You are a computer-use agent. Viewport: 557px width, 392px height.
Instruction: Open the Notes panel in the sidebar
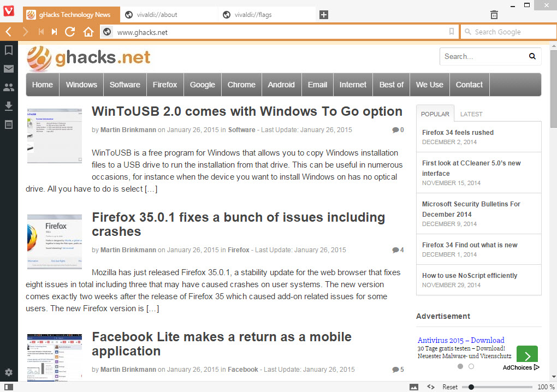[x=9, y=124]
